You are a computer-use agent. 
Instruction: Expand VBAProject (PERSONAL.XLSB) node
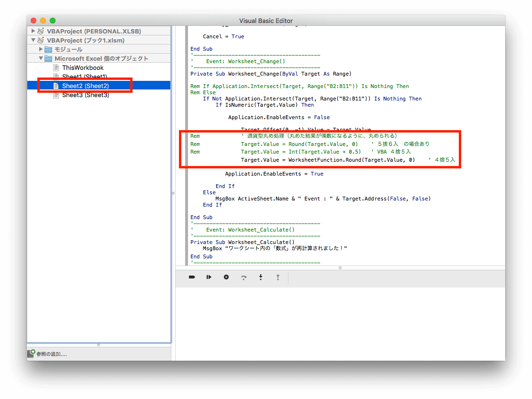tap(33, 31)
